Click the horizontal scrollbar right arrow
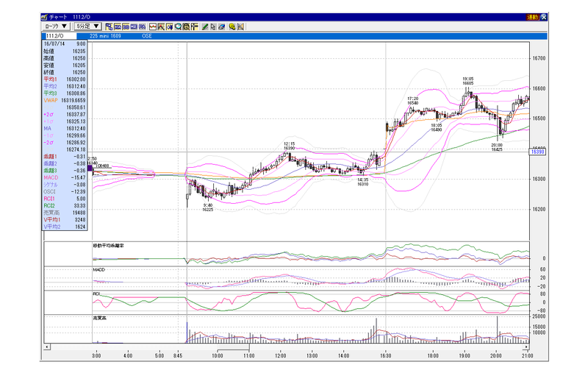Screen dimensions: 588x373 tap(526, 346)
